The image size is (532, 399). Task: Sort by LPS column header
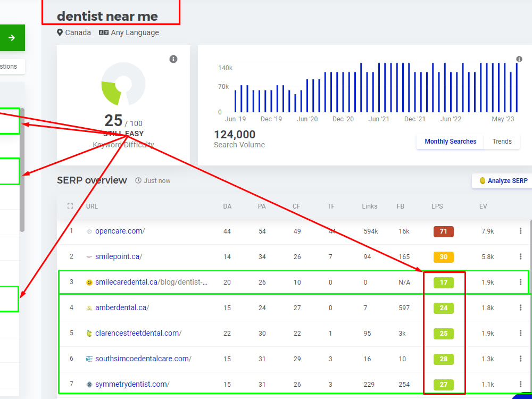click(x=437, y=206)
